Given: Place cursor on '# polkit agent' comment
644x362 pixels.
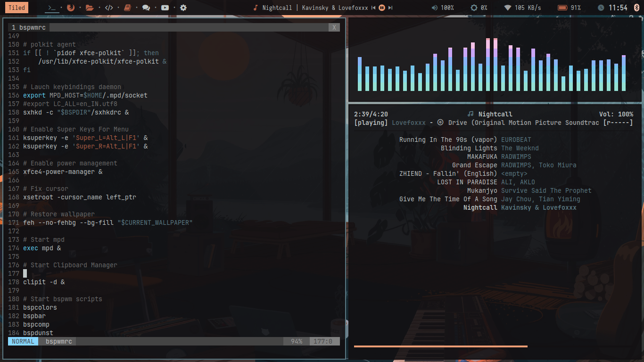Looking at the screenshot, I should [x=50, y=44].
